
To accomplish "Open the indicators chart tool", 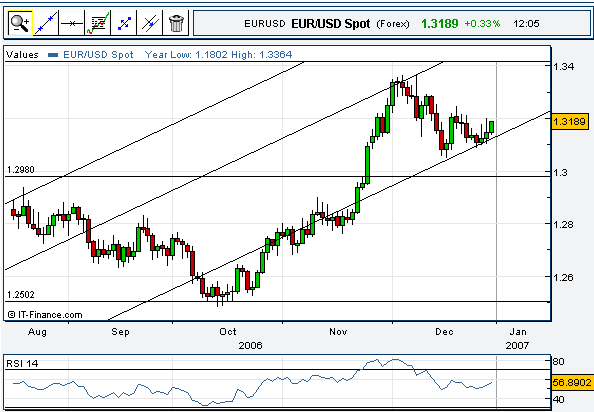I will (x=98, y=23).
